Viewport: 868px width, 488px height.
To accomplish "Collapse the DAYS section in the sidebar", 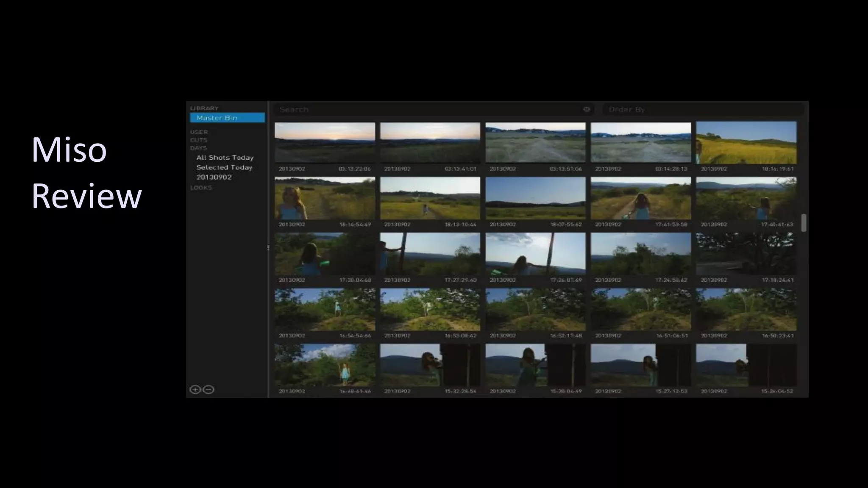I will 198,148.
